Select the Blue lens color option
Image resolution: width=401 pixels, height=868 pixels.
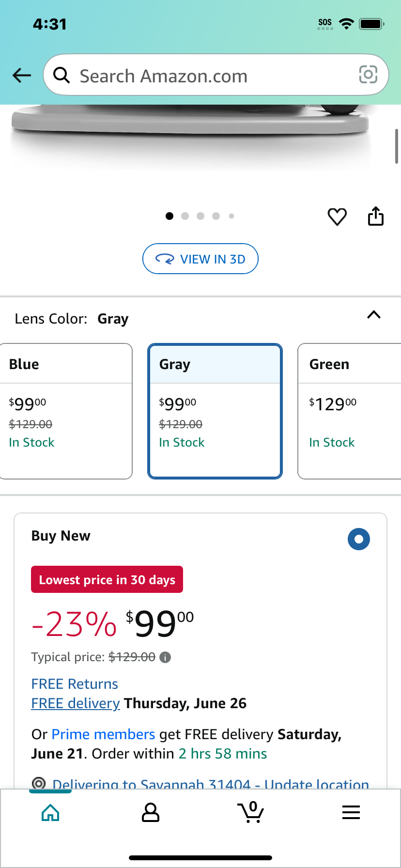point(66,411)
